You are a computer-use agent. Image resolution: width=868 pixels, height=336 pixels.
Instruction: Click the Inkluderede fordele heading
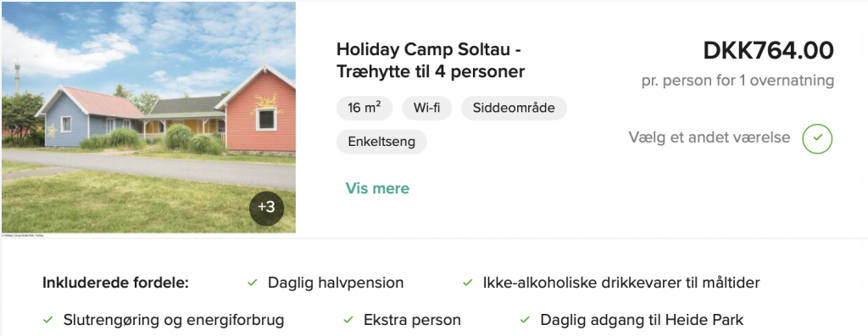[x=115, y=283]
